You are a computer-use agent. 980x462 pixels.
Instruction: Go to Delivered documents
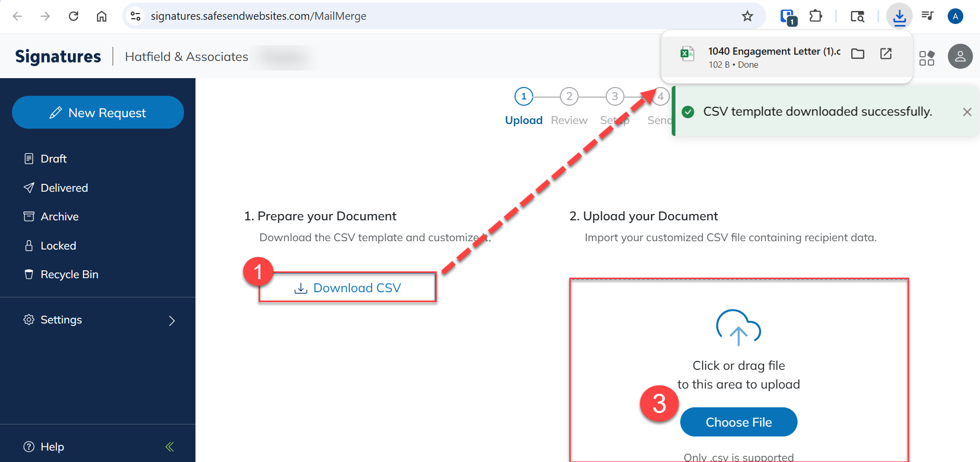pyautogui.click(x=64, y=188)
